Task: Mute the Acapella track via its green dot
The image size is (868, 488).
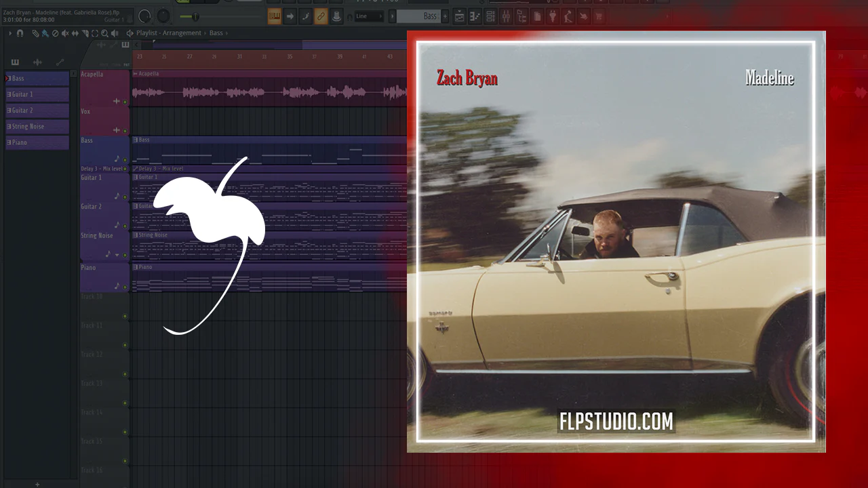Action: 125,102
